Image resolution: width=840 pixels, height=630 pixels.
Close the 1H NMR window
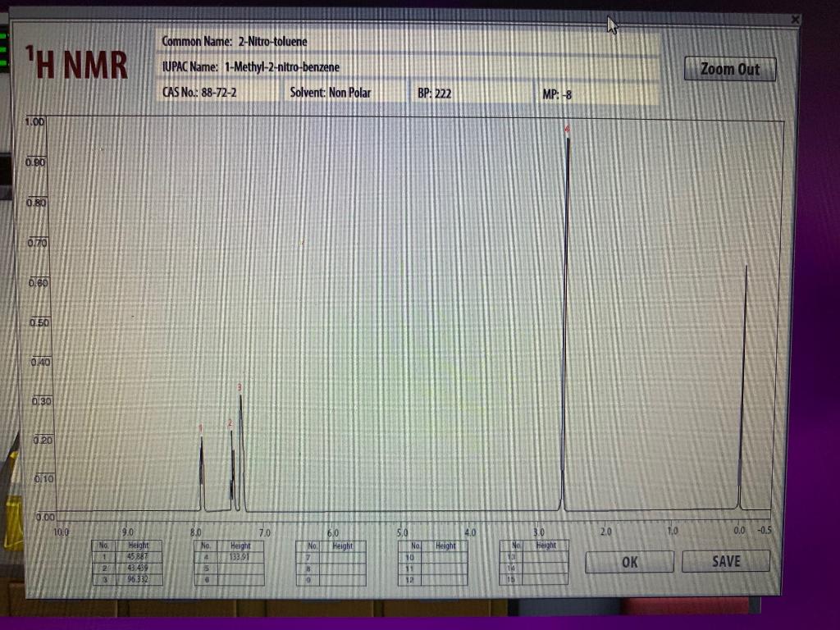pos(795,20)
